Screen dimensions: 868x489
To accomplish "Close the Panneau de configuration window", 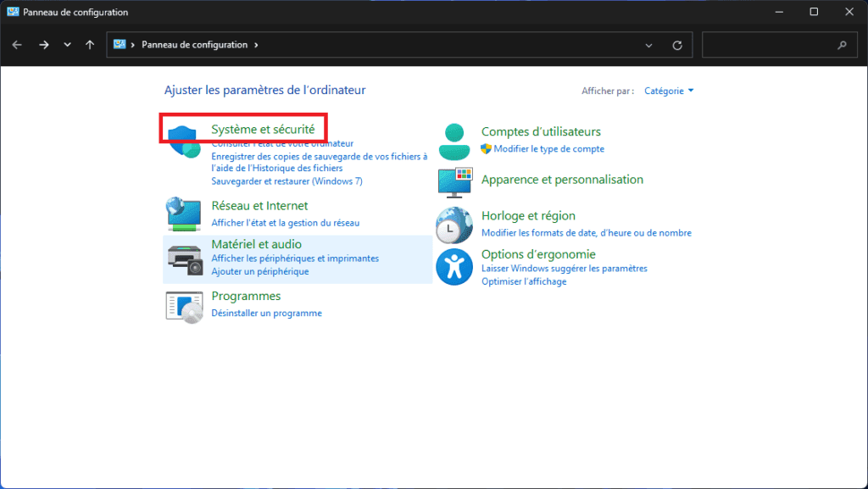I will [x=849, y=12].
